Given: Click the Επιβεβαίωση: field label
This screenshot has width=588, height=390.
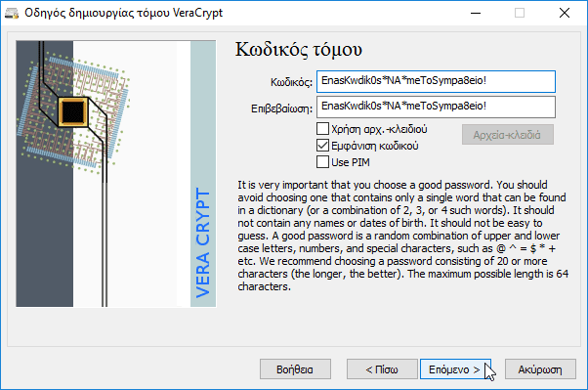Looking at the screenshot, I should [x=281, y=108].
